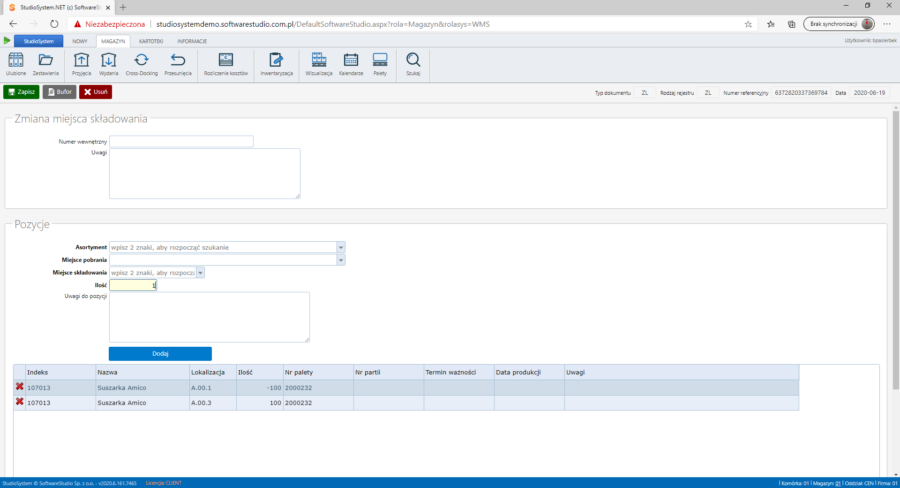
Task: Click the red Usuń button
Action: point(95,92)
